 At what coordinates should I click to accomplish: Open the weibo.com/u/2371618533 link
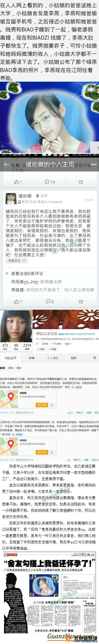(80, 334)
